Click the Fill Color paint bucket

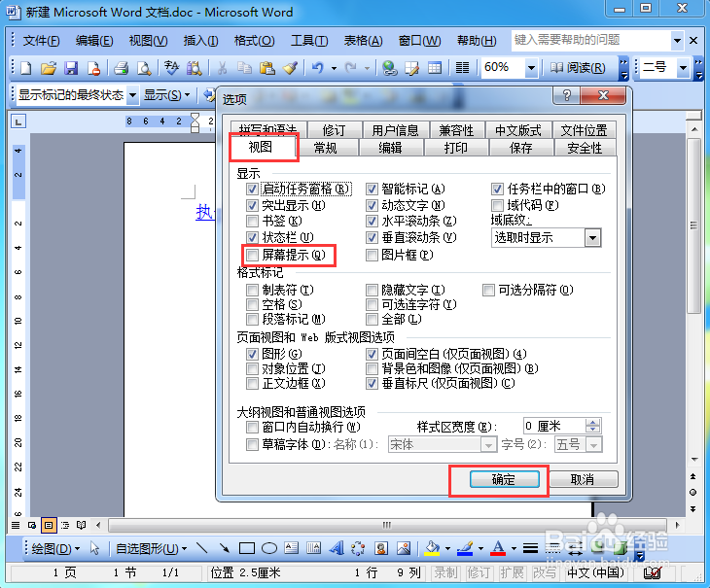pos(432,549)
